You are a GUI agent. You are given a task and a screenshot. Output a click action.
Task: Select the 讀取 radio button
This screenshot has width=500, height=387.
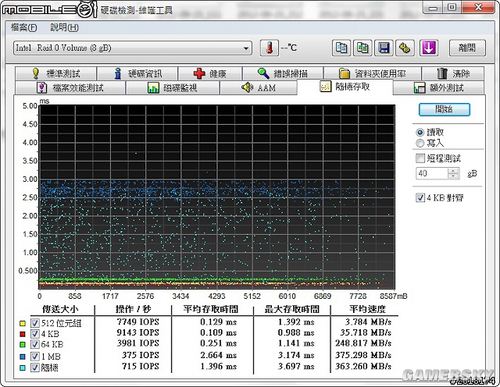[420, 132]
